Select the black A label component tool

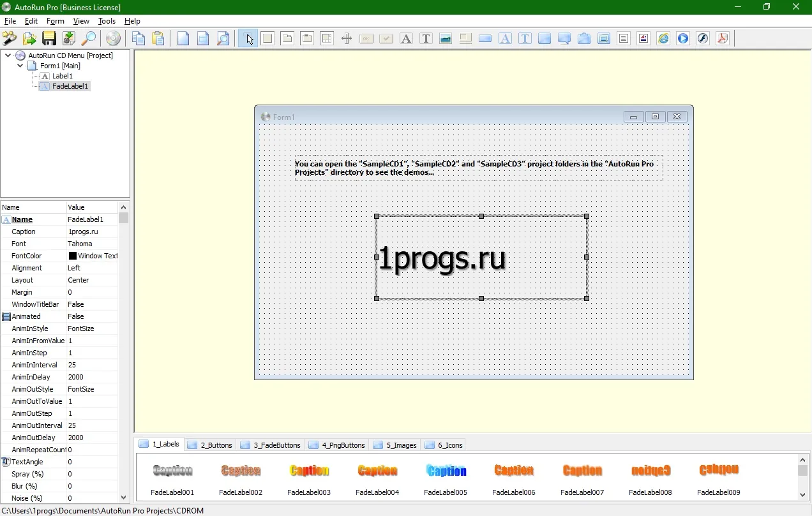click(406, 38)
